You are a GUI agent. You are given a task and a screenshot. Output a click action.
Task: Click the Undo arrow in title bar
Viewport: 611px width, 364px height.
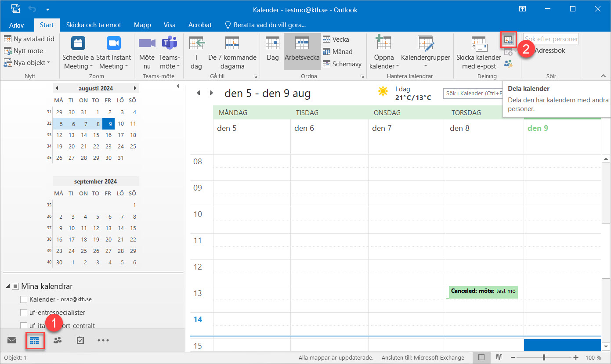tap(32, 9)
